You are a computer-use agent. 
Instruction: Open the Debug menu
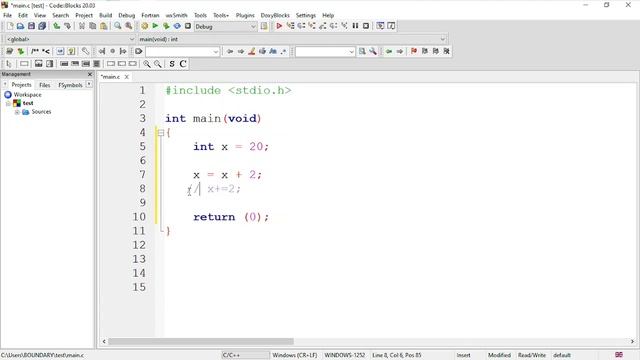pos(127,15)
